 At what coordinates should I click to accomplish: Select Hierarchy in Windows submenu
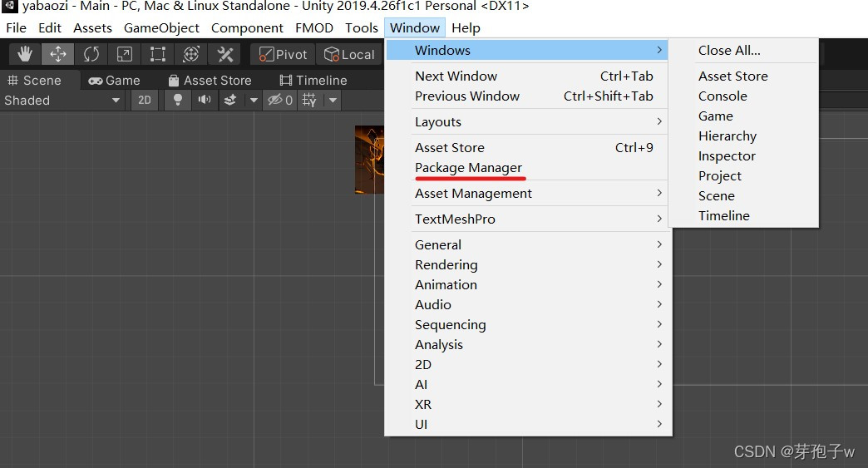pyautogui.click(x=743, y=135)
